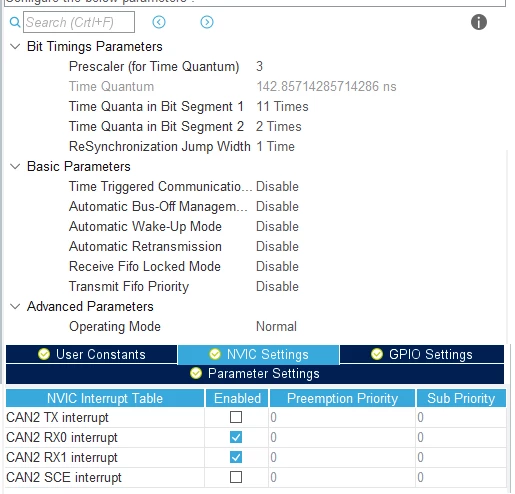Switch to Parameter Settings tab
The height and width of the screenshot is (494, 515).
pyautogui.click(x=255, y=374)
